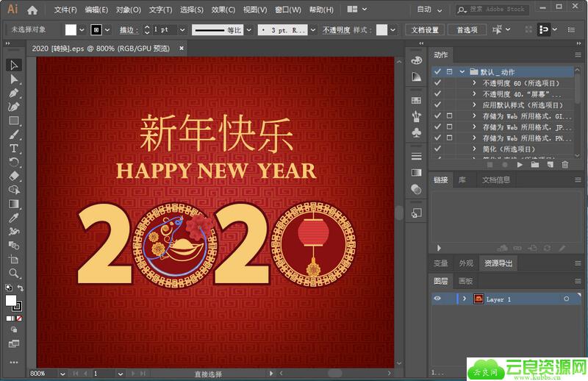Open the 对象(O) menu
This screenshot has width=588, height=381.
[128, 10]
